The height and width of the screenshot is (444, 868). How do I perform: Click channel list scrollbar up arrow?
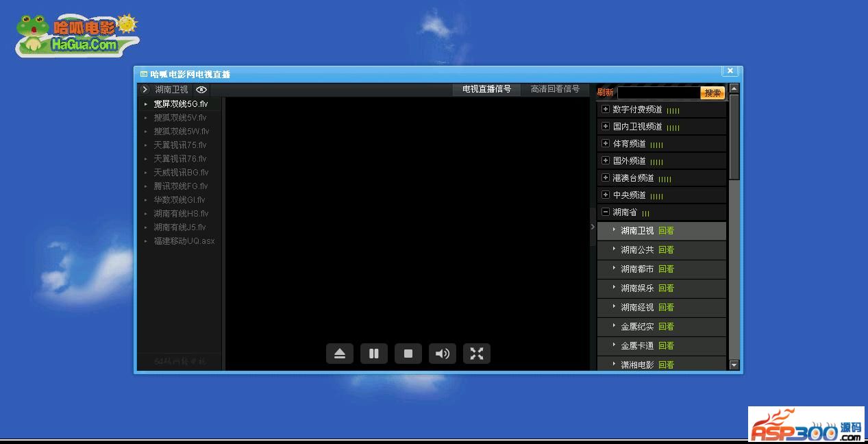point(734,88)
